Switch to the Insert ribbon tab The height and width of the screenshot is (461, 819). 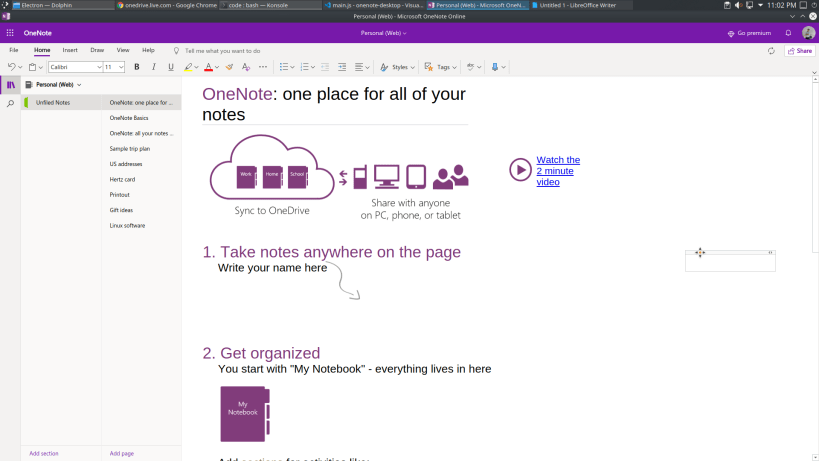tap(70, 50)
